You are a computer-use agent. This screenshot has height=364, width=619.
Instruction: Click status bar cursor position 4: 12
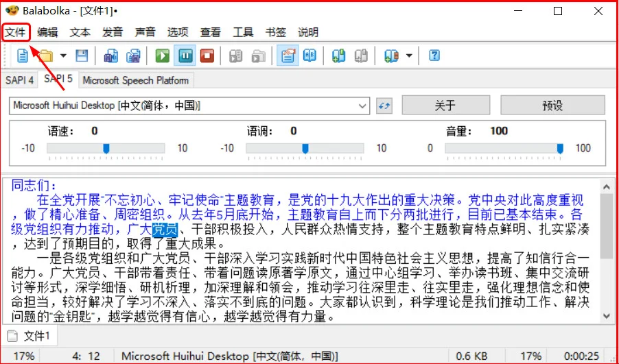(x=86, y=356)
